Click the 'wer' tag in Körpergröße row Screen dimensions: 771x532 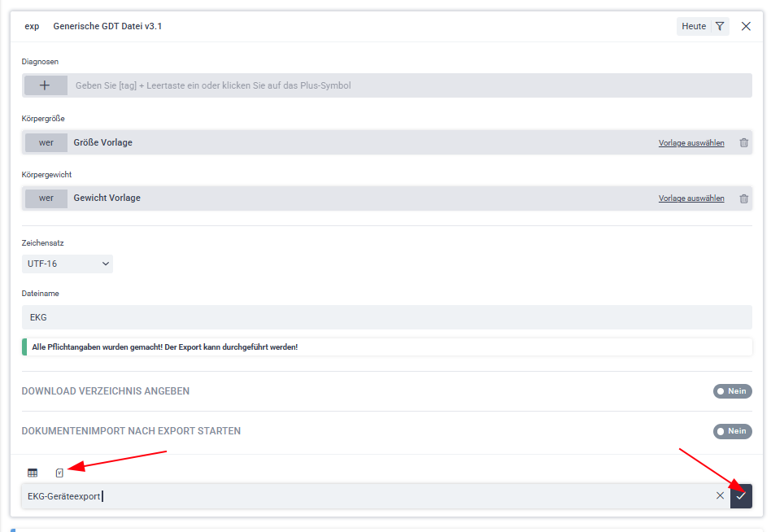[x=46, y=142]
